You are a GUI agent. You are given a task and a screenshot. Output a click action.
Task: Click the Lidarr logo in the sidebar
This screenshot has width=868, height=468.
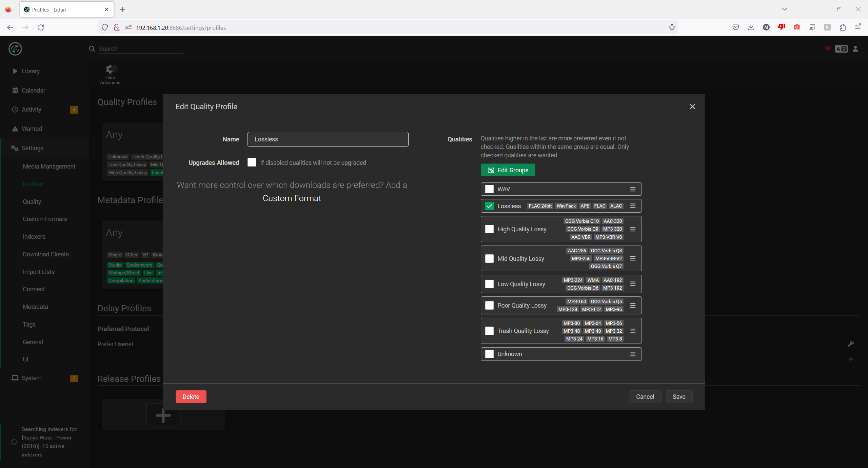(15, 49)
